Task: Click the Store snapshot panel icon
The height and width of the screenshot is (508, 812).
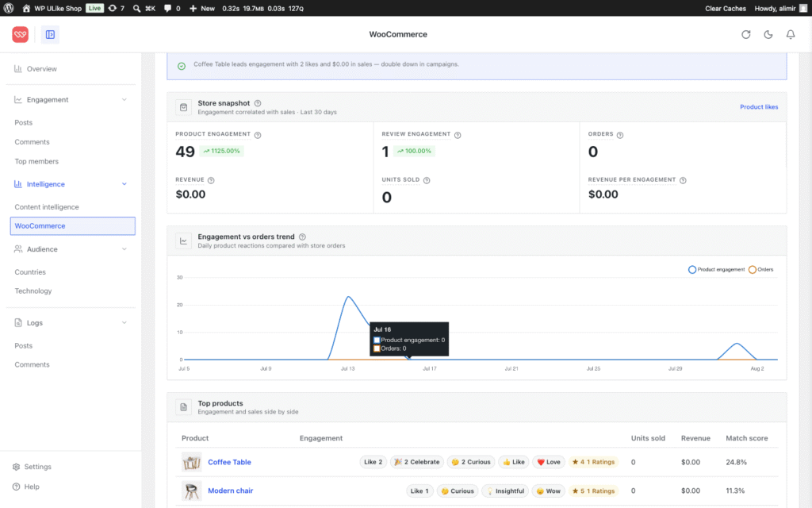Action: click(183, 107)
